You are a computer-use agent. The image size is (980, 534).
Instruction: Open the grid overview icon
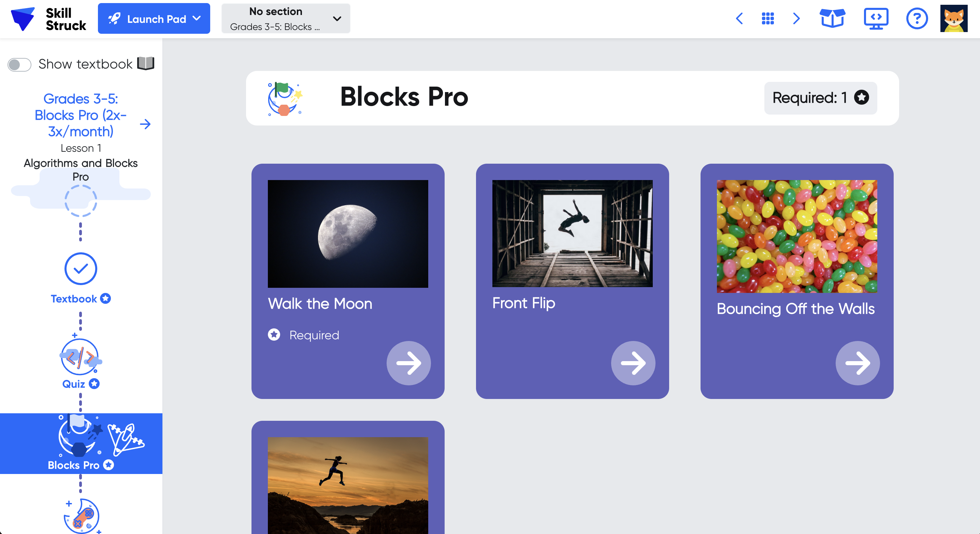click(x=768, y=18)
